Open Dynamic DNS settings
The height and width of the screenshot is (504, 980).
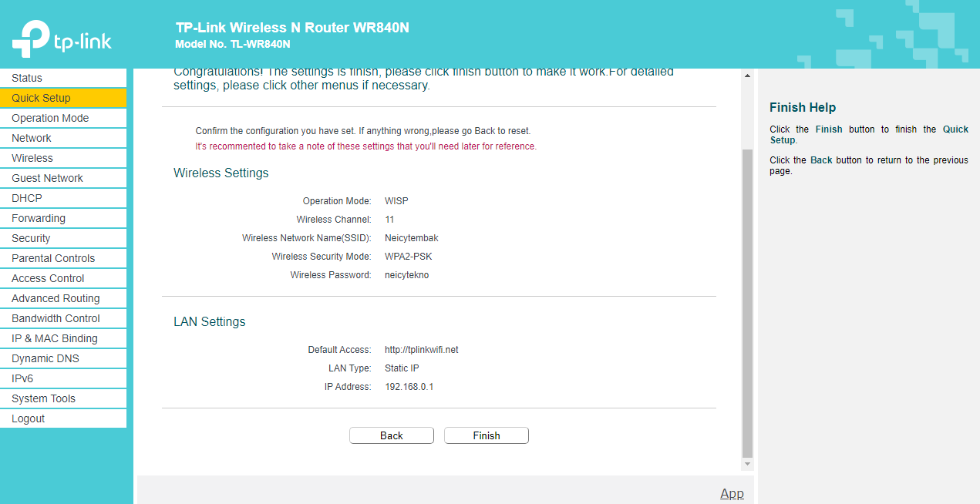click(x=63, y=358)
